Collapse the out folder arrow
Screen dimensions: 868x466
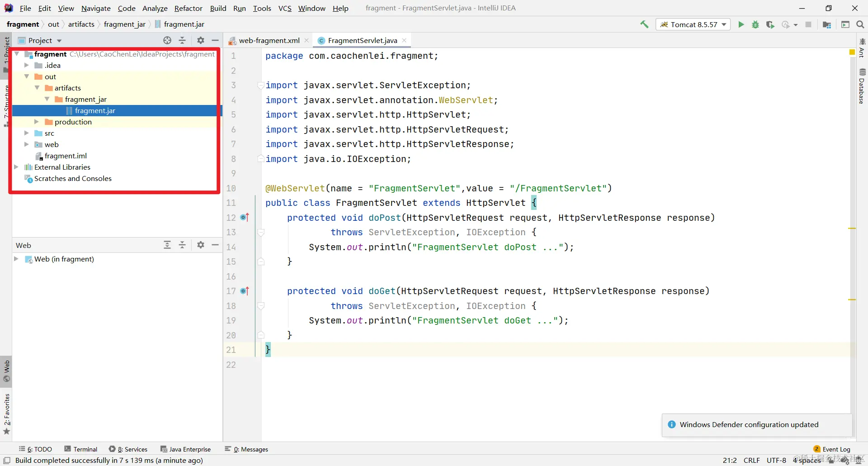(x=27, y=76)
